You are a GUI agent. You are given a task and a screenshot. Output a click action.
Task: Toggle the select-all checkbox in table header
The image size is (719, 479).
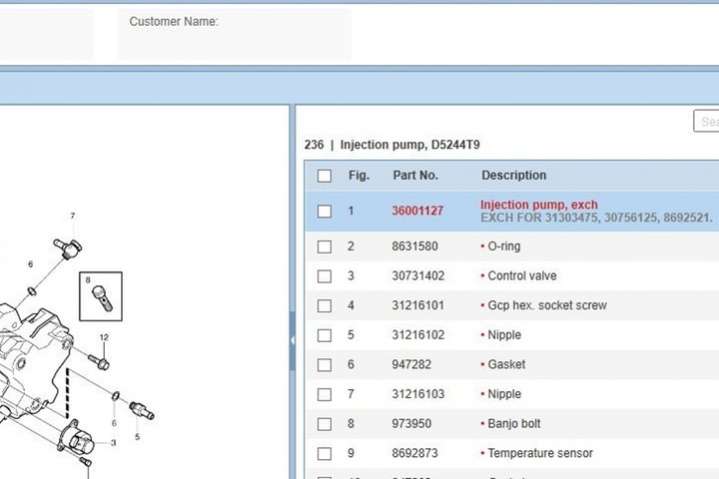(324, 176)
